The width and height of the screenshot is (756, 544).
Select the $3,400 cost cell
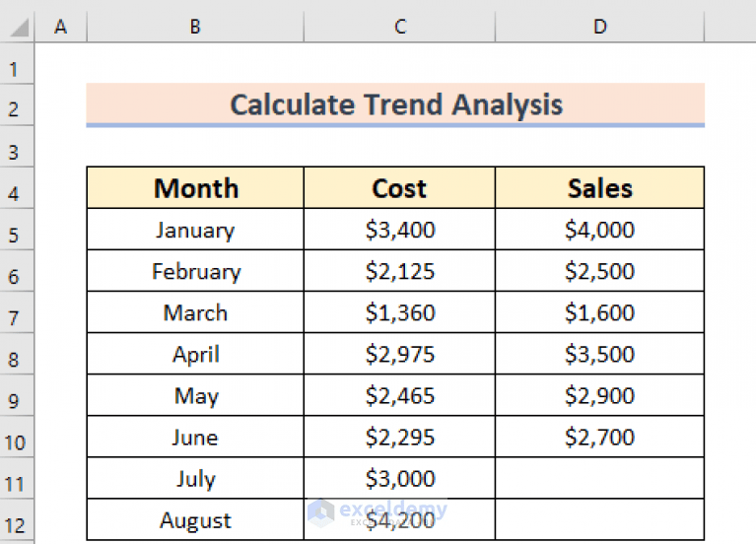coord(400,230)
